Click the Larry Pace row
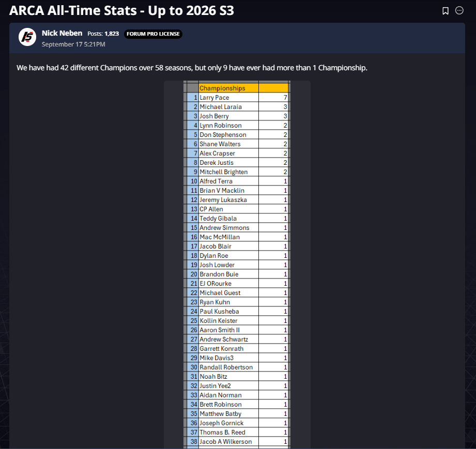Viewport: 476px width, 449px height. pos(237,98)
